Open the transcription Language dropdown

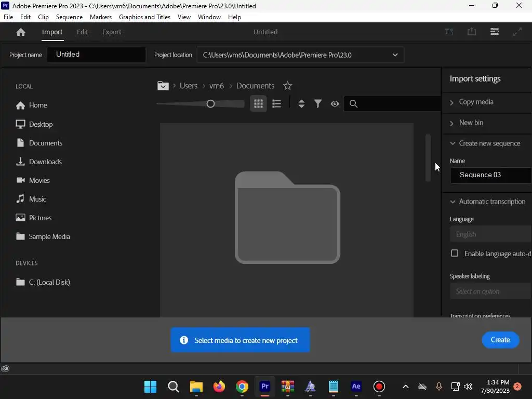pyautogui.click(x=490, y=234)
